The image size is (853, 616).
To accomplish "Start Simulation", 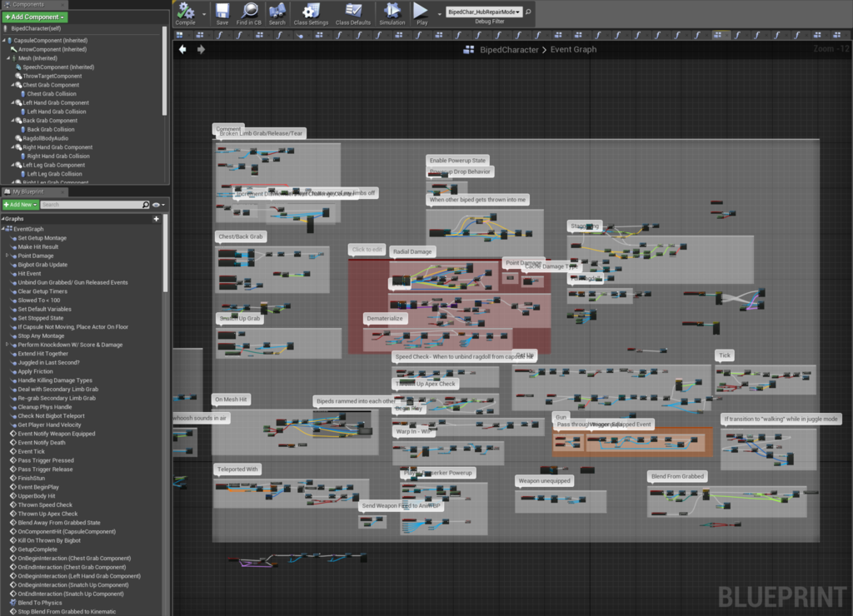I will coord(392,13).
